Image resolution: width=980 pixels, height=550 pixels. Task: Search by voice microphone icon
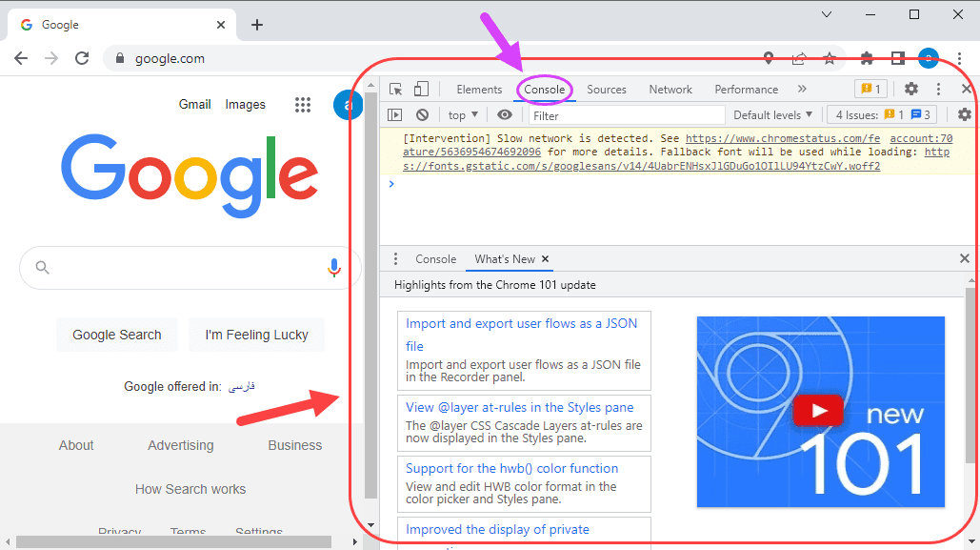click(x=334, y=268)
